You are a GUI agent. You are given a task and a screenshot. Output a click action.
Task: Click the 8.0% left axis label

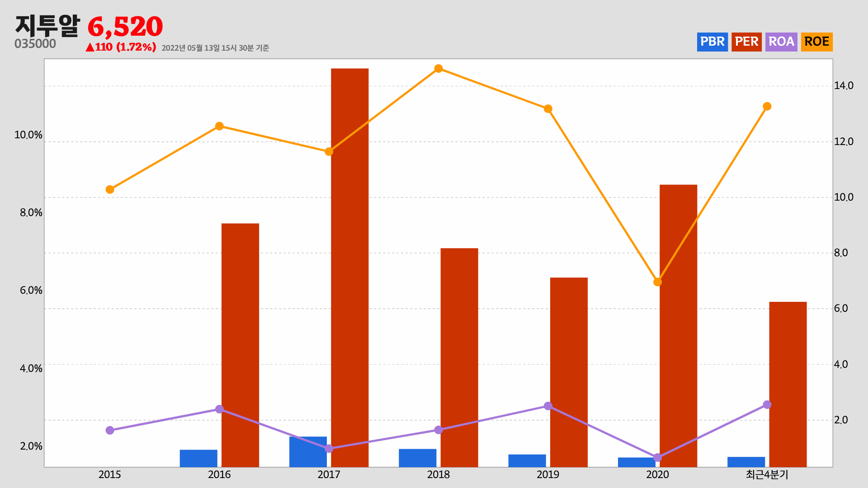tap(31, 213)
